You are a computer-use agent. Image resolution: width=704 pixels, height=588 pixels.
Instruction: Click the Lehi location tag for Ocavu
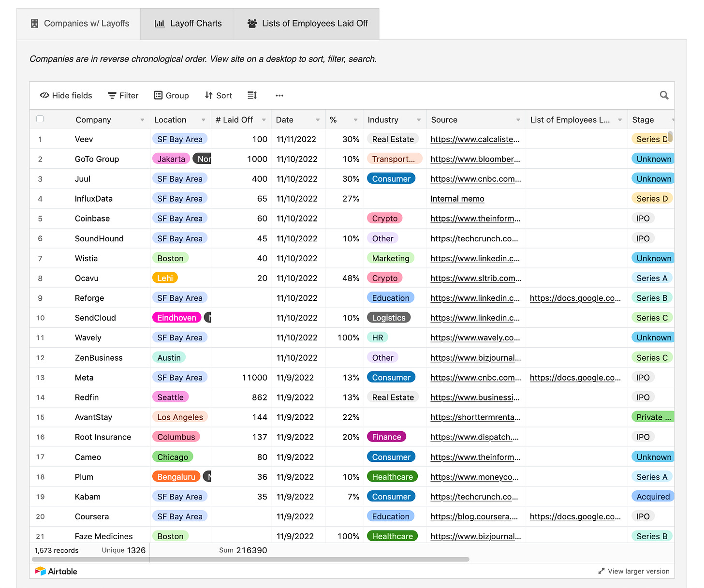pos(165,278)
